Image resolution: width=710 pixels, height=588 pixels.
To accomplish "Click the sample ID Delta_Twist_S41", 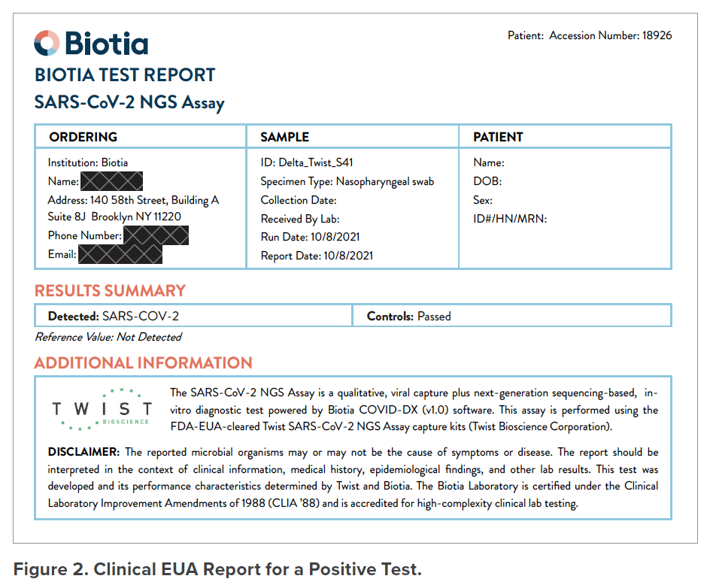I will (307, 162).
